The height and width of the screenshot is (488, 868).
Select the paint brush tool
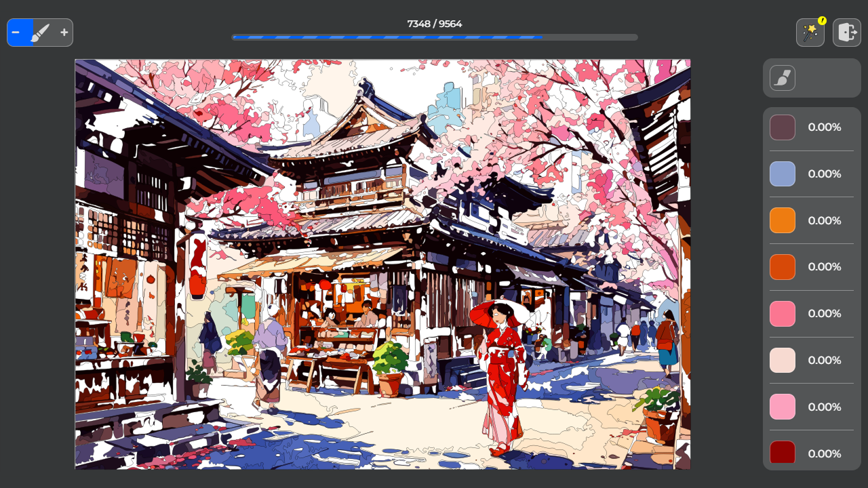coord(40,32)
